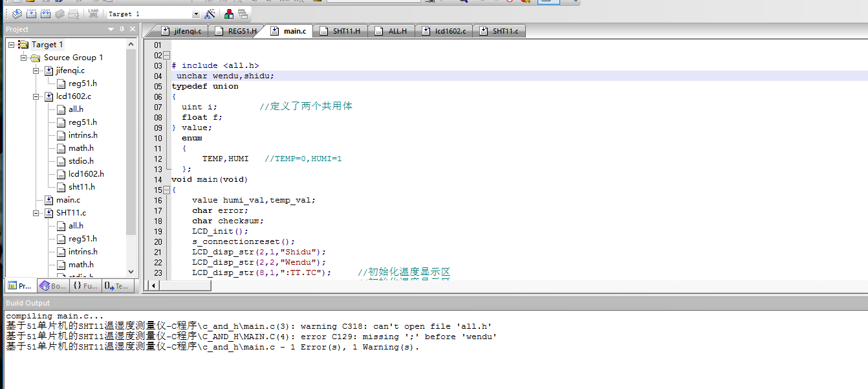Open the lcd1602.c editor tab

click(444, 31)
